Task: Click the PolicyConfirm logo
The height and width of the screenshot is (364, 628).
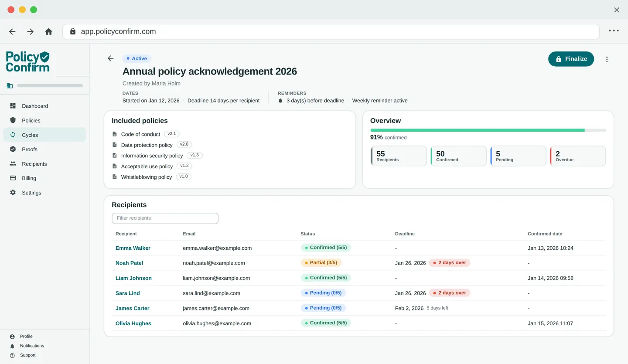Action: pyautogui.click(x=27, y=61)
